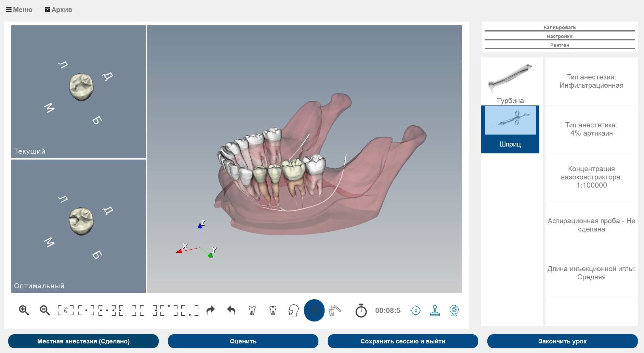The height and width of the screenshot is (353, 644).
Task: Toggle the highlighted jaw view button
Action: (314, 310)
